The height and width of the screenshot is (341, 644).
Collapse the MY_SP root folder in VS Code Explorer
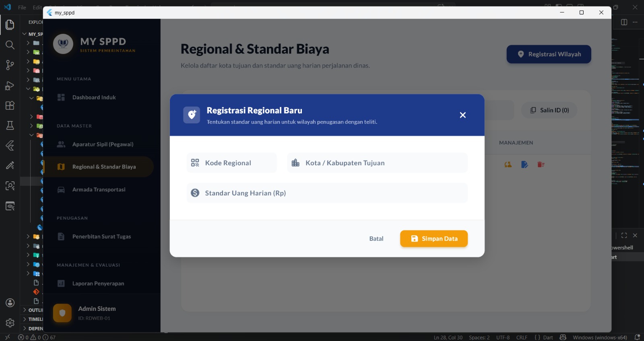coord(25,34)
